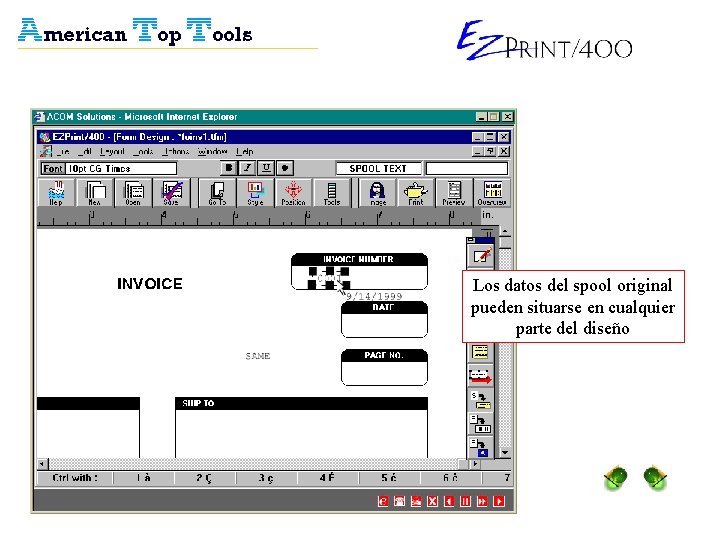Screen dimensions: 720x540
Task: Click the SHIP TO header bar
Action: click(301, 403)
